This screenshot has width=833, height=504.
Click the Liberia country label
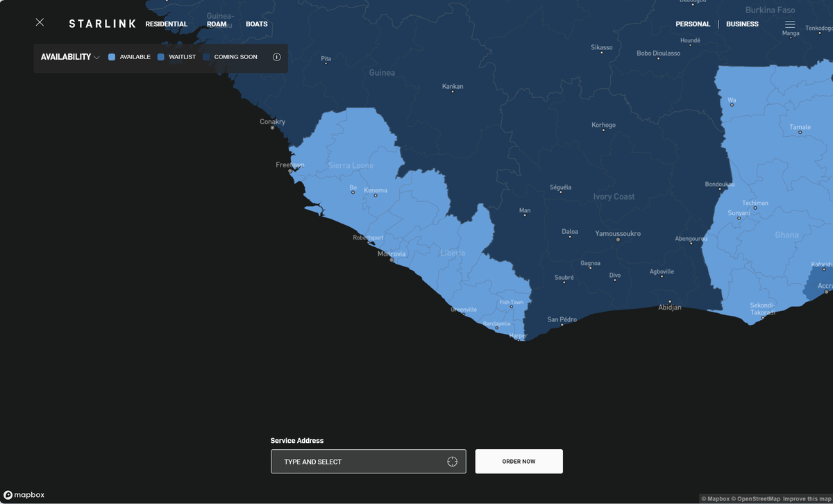point(453,253)
